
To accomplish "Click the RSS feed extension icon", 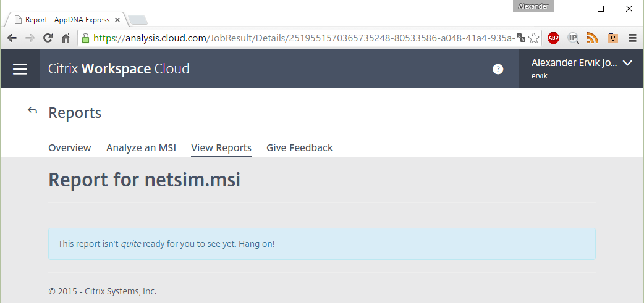I will (x=592, y=38).
